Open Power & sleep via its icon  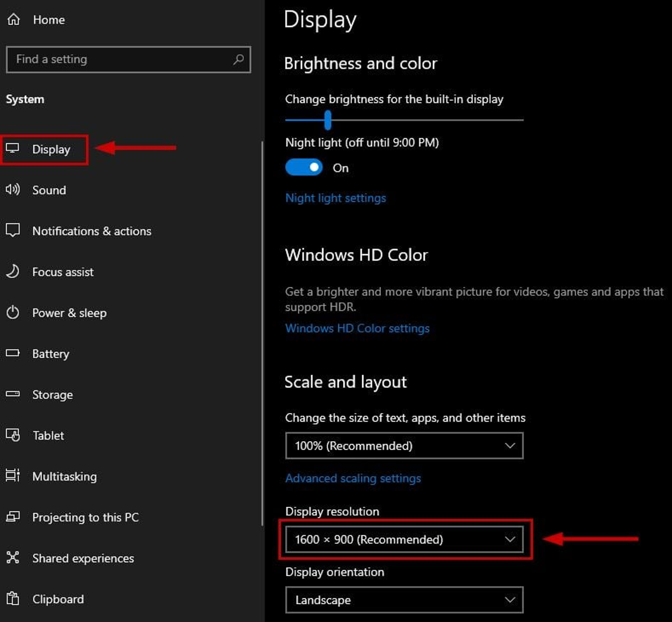[x=13, y=312]
